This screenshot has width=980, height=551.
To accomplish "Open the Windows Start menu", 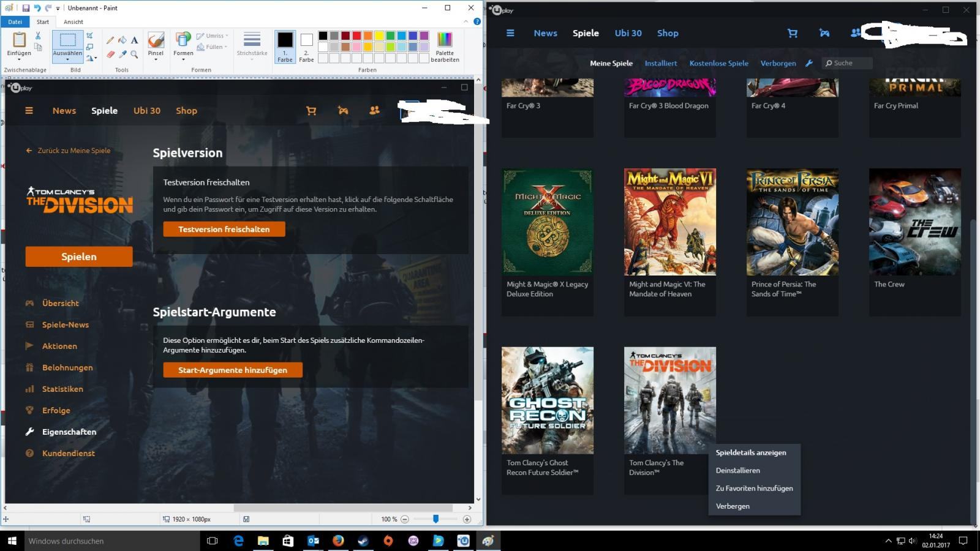I will click(x=12, y=541).
